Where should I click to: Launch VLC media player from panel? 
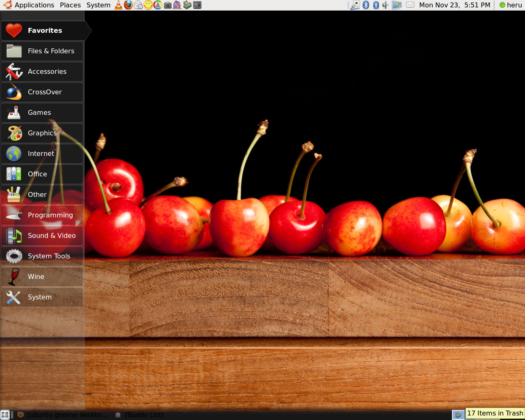118,5
